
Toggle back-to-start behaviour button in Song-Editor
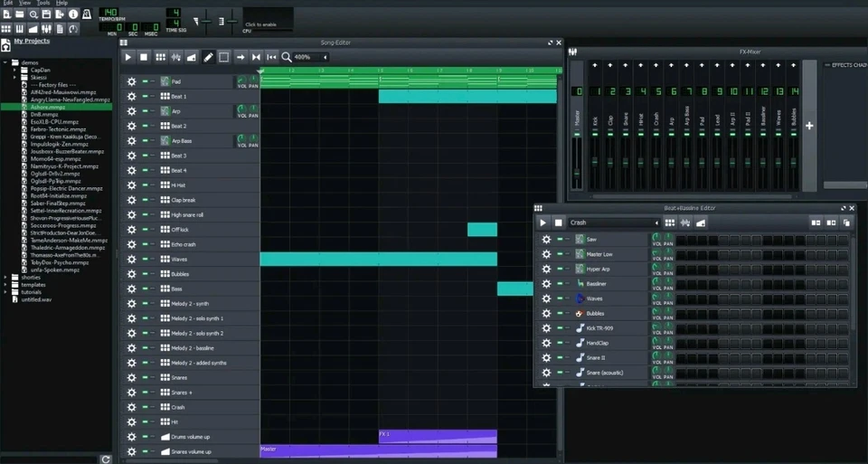271,57
